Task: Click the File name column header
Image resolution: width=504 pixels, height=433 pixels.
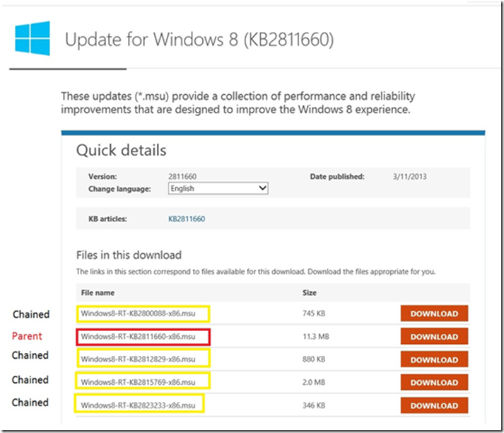Action: (98, 293)
